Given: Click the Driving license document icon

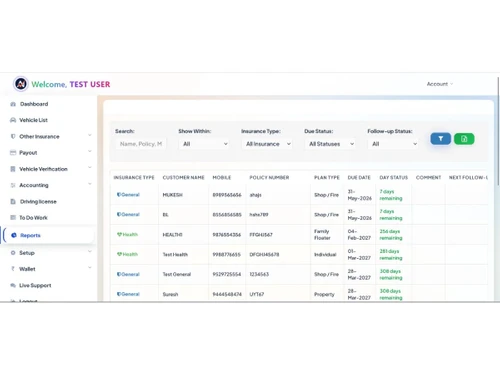Looking at the screenshot, I should click(x=13, y=201).
